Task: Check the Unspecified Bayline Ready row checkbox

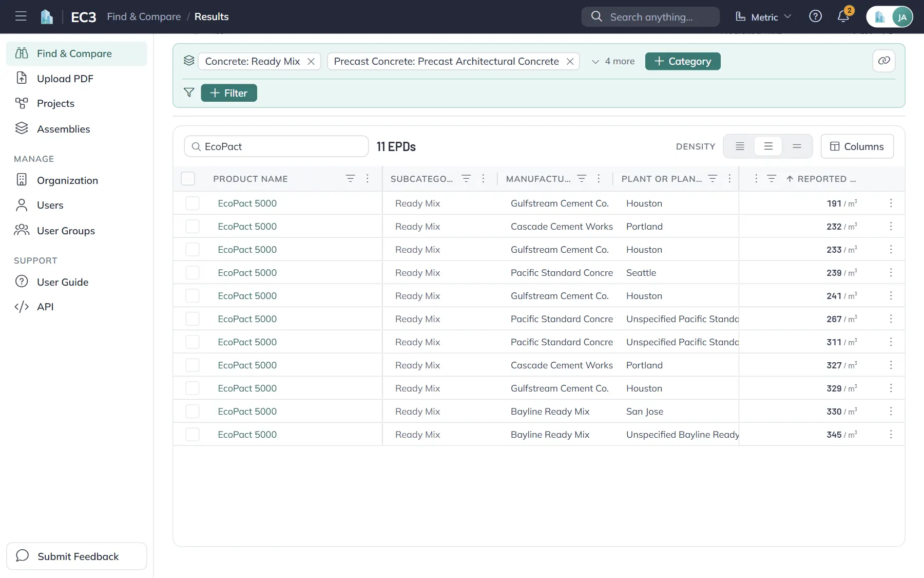Action: click(x=192, y=434)
